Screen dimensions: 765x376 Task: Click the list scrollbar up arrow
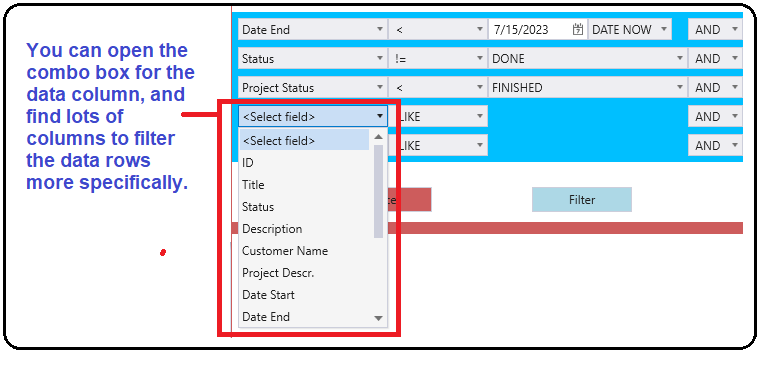click(x=379, y=137)
